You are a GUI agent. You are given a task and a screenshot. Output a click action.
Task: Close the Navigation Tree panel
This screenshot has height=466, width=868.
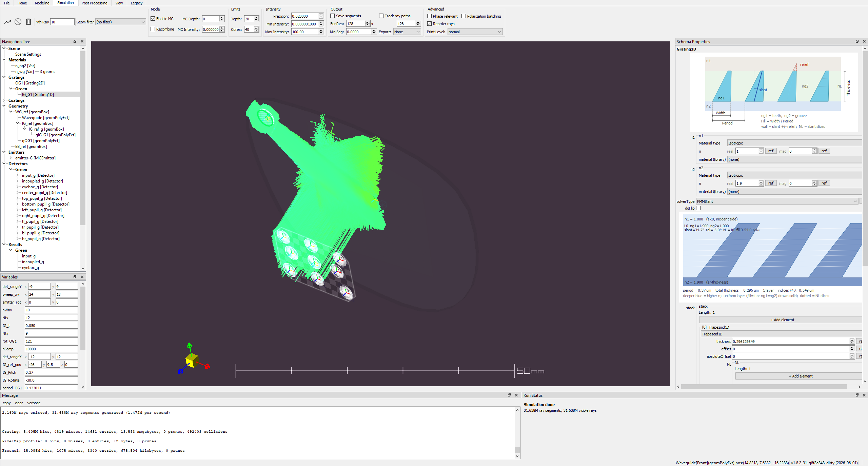(82, 41)
